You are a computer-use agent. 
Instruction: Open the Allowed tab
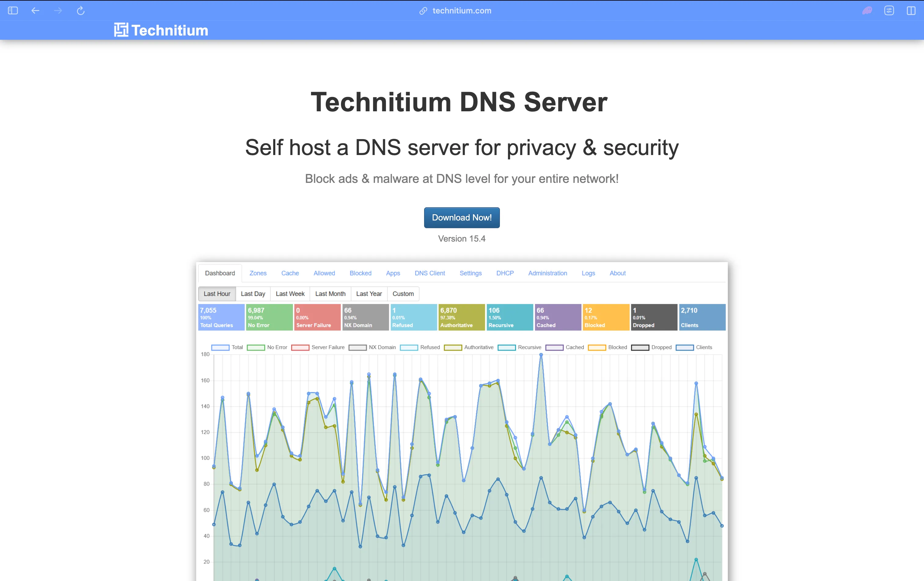tap(324, 273)
